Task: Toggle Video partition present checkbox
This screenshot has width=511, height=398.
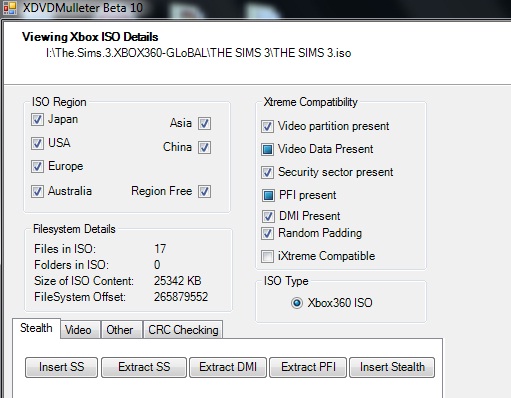Action: (267, 127)
